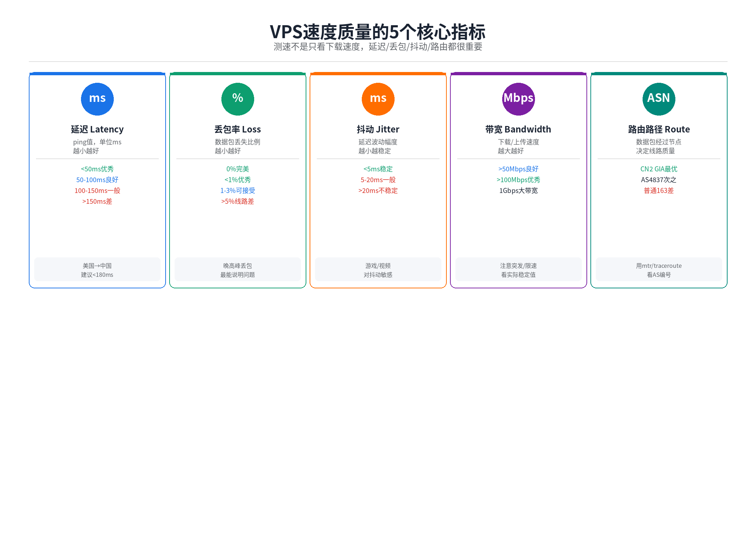The image size is (756, 540).
Task: Click the heading 丢包率 Loss
Action: pos(238,129)
